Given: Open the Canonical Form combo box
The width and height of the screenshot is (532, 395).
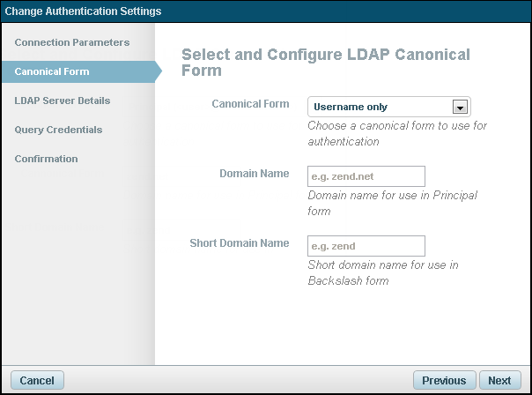Looking at the screenshot, I should [x=381, y=107].
